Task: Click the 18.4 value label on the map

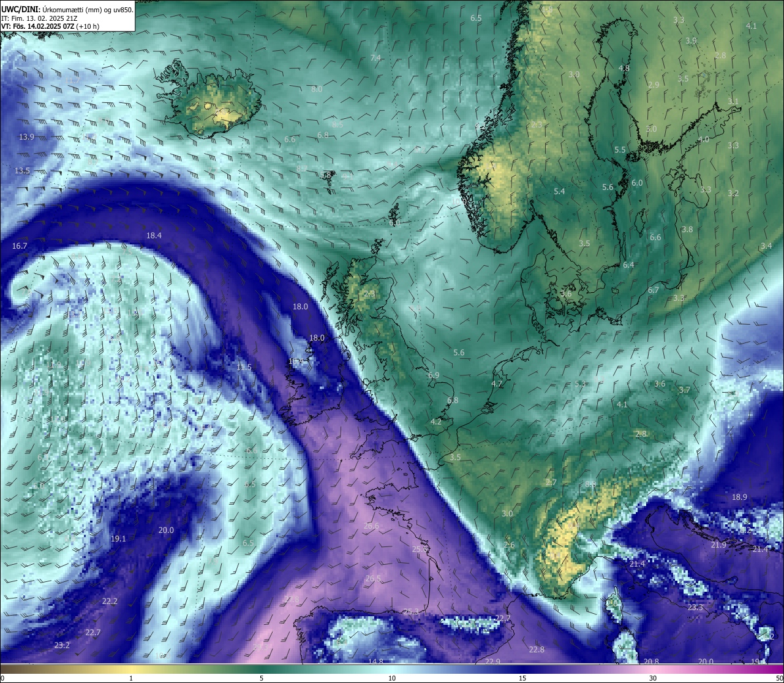Action: [x=154, y=235]
